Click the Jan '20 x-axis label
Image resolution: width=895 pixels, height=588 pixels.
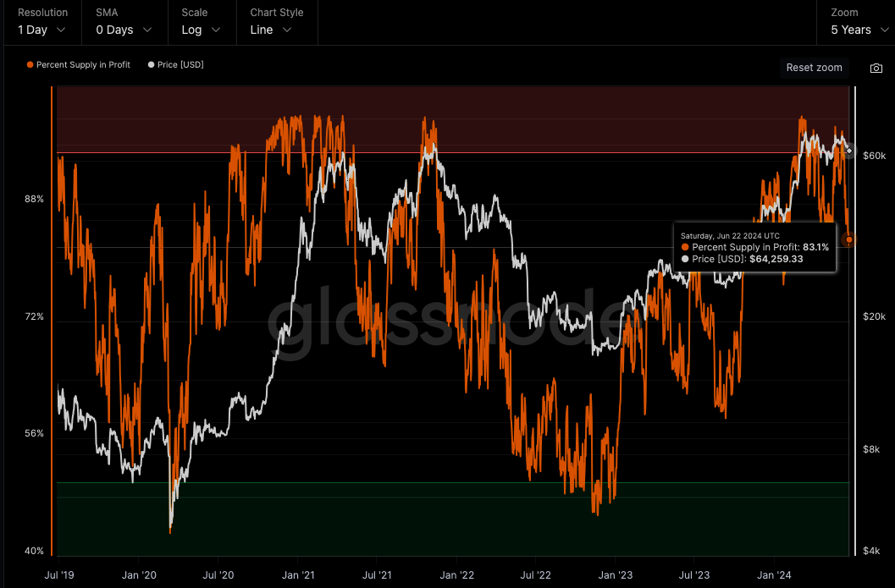(139, 574)
